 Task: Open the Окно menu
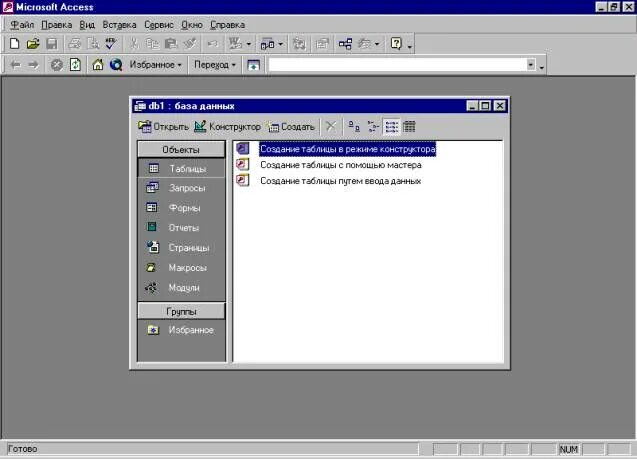coord(192,25)
